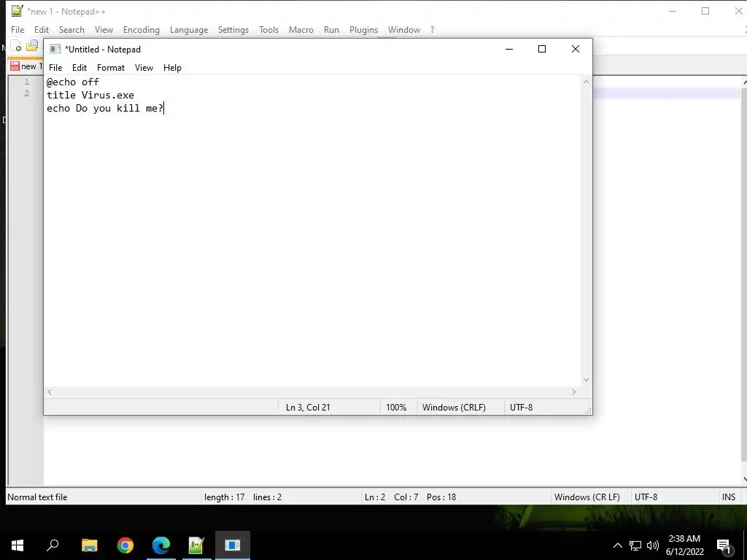Open Notepad++ Settings menu

pos(233,29)
